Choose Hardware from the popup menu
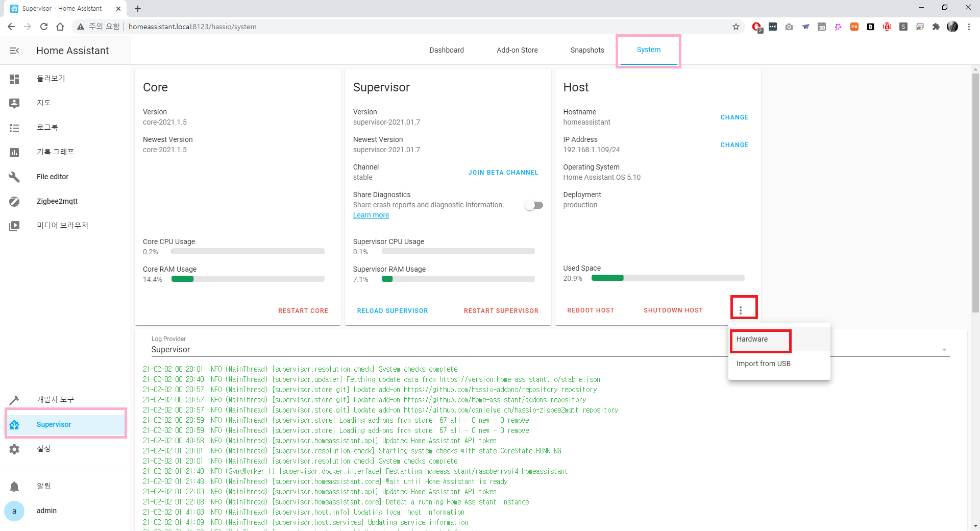980x531 pixels. (779, 339)
